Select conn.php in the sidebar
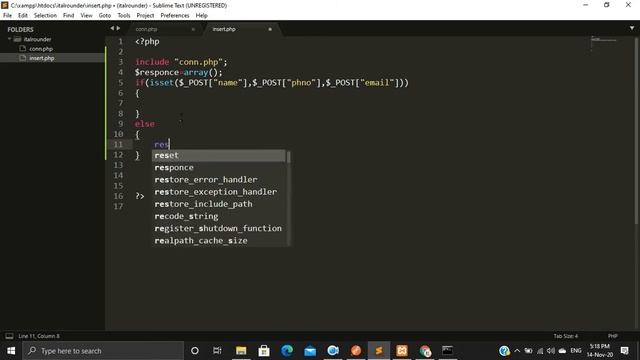The height and width of the screenshot is (360, 640). 41,49
